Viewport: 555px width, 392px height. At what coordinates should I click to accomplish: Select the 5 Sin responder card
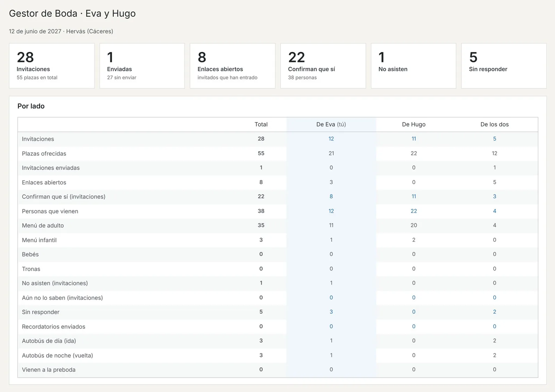pos(504,66)
